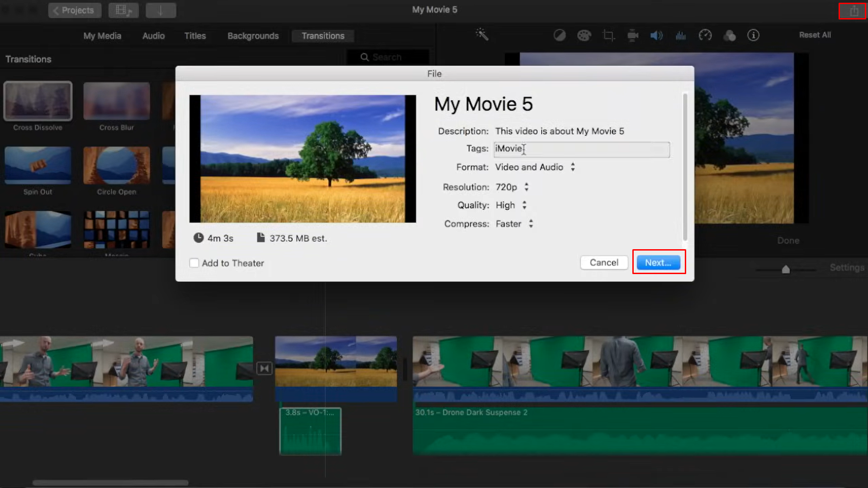Open the clip information icon
The image size is (868, 488).
click(753, 35)
